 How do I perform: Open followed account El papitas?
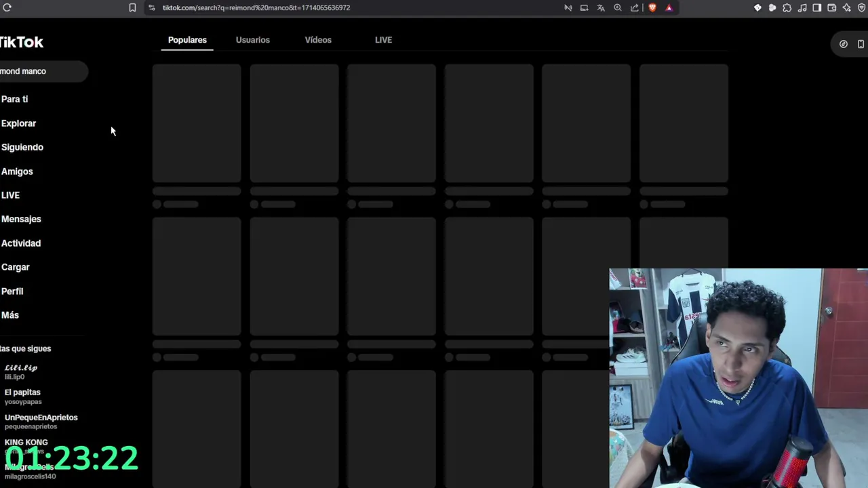[23, 396]
